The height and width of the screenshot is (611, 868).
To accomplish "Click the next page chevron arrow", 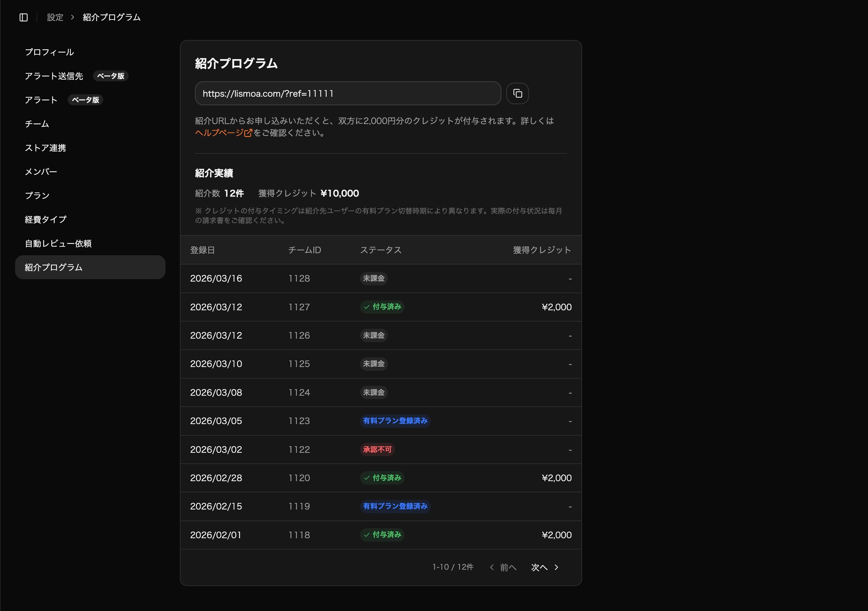I will click(556, 567).
